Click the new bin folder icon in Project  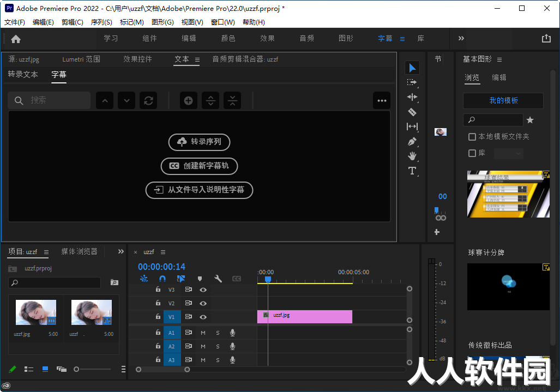pos(115,282)
